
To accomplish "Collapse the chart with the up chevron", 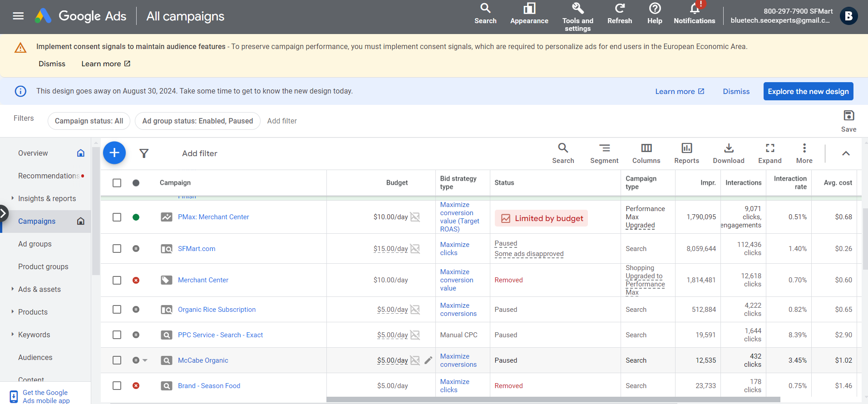I will [x=846, y=153].
